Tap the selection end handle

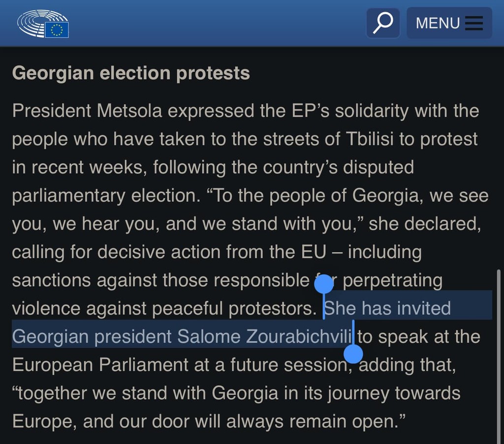[x=353, y=353]
